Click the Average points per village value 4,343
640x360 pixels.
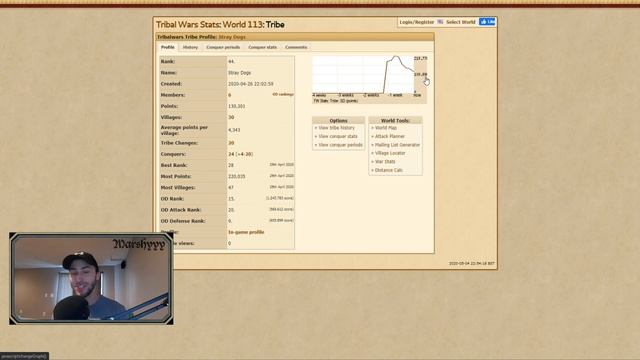234,130
